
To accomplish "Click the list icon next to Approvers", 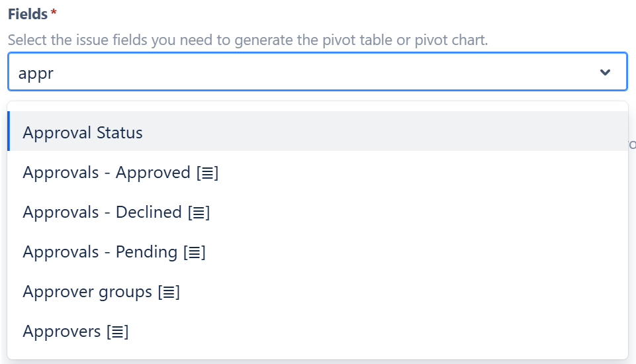I will click(118, 332).
